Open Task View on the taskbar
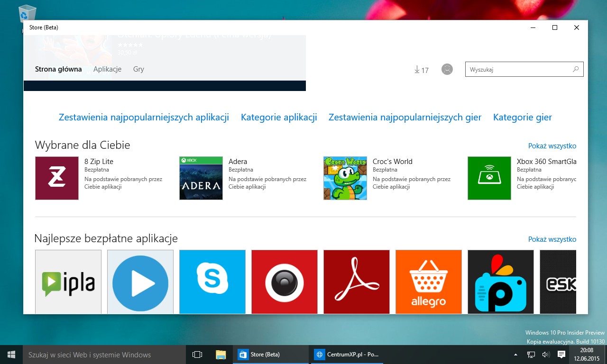The height and width of the screenshot is (364, 607). click(197, 355)
